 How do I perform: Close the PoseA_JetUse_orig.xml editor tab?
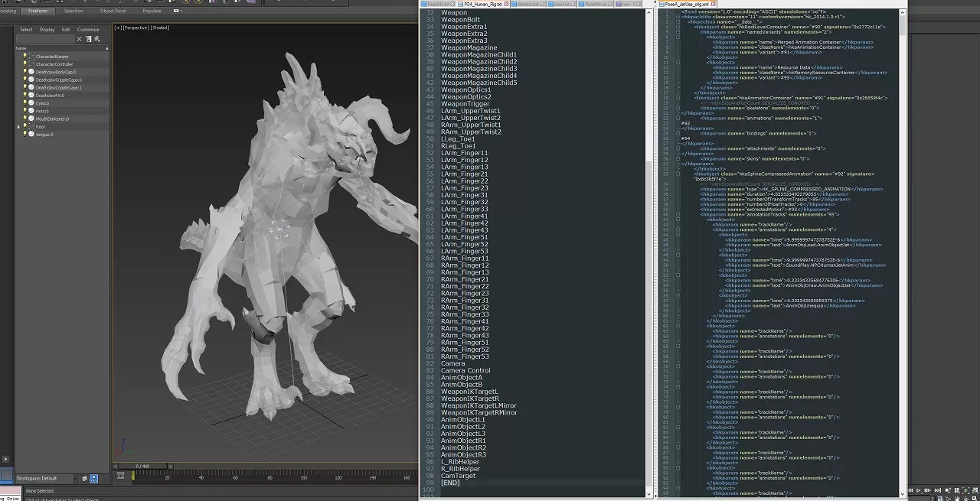[714, 4]
